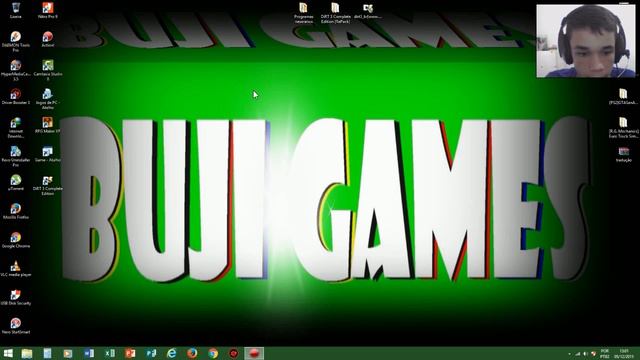Open the dirt3 shortcut file at top
This screenshot has width=640, height=360.
[368, 11]
